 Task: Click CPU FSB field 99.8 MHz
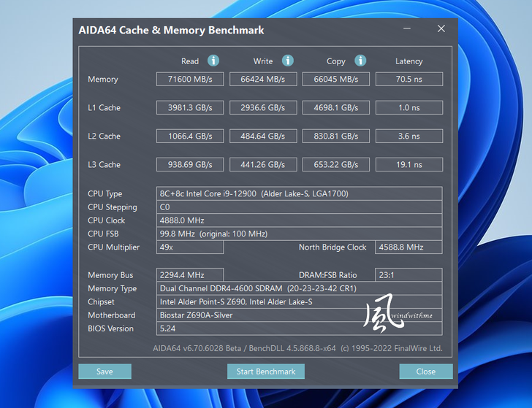coord(300,234)
